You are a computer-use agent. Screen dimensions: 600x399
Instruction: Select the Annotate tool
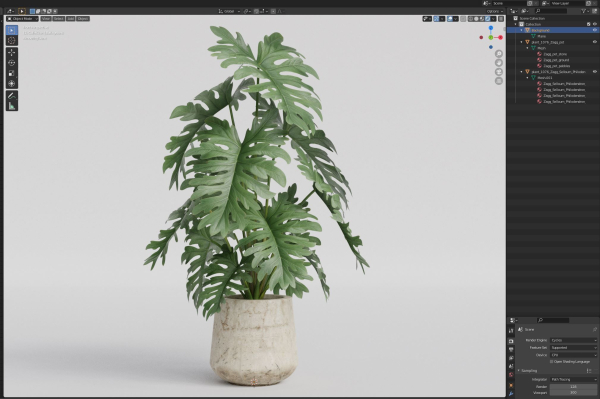12,96
